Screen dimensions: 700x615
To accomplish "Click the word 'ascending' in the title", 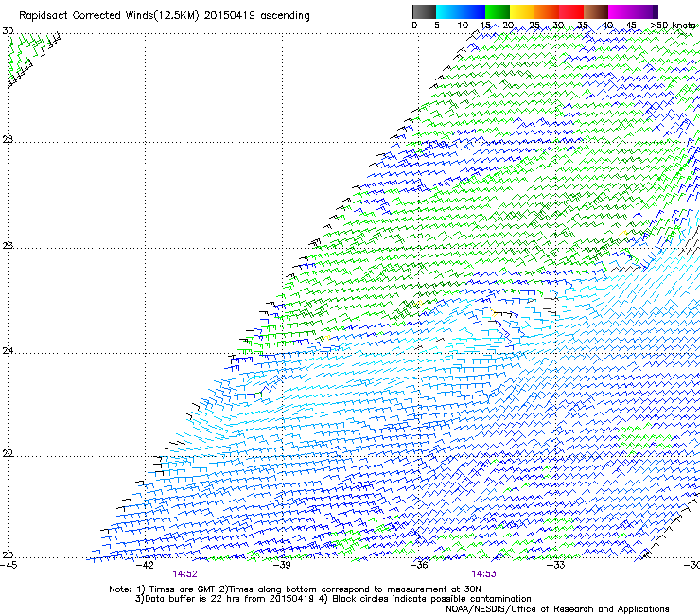I will (x=285, y=16).
